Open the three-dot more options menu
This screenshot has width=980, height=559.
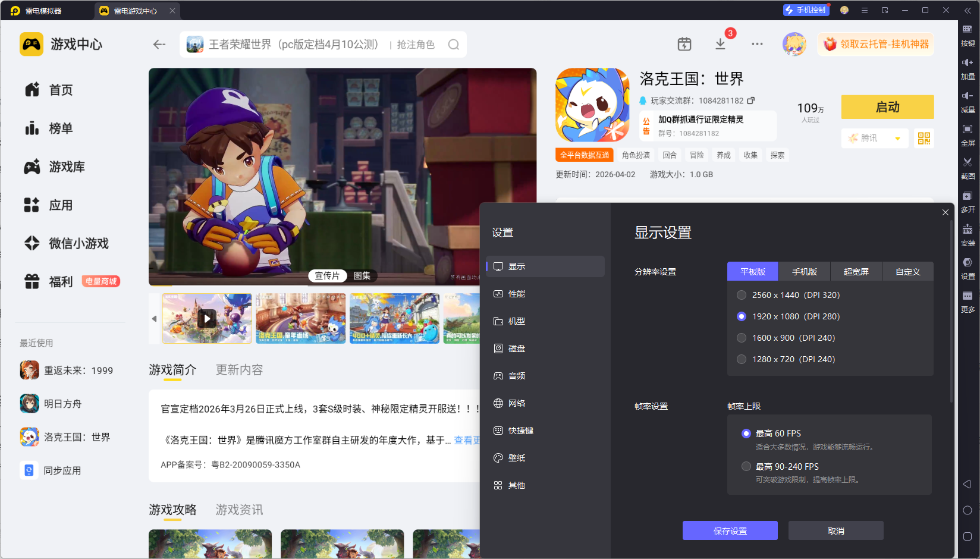pos(757,44)
